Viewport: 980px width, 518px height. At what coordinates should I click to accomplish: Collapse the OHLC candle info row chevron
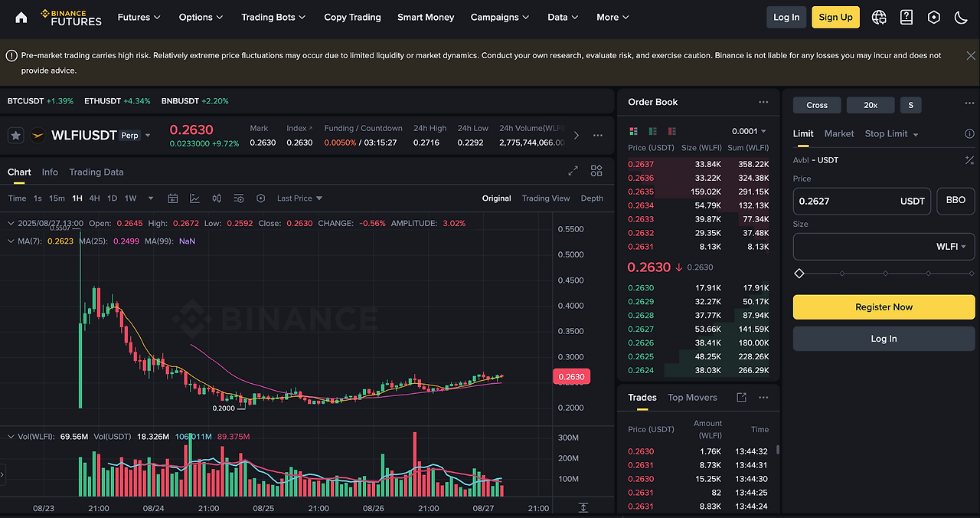(x=11, y=223)
